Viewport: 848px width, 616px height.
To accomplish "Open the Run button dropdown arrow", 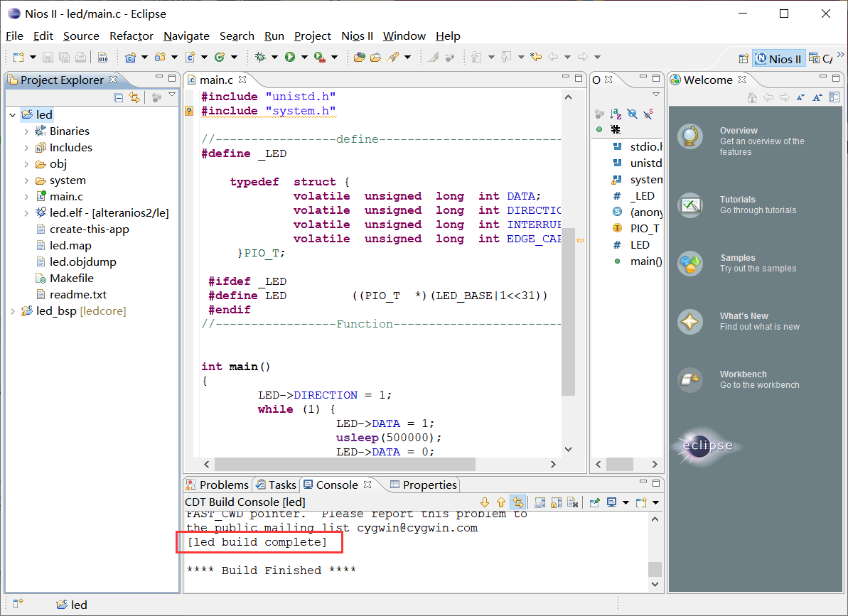I will click(x=304, y=58).
